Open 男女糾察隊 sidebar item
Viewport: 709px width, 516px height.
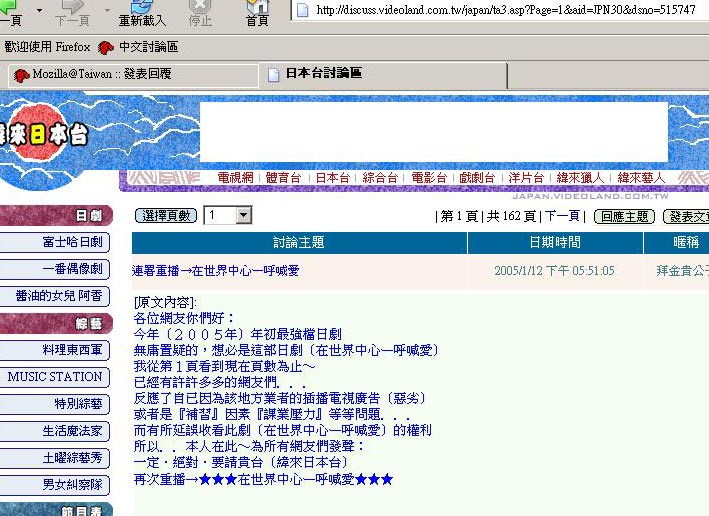[54, 485]
